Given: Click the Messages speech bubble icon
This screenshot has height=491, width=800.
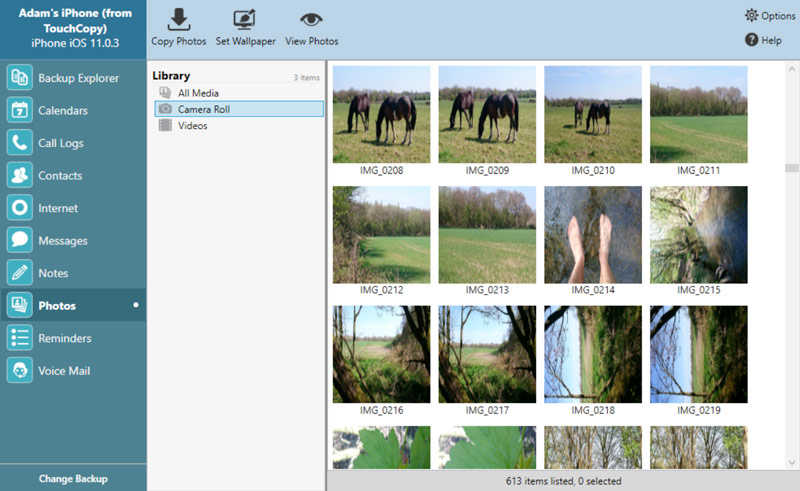Looking at the screenshot, I should [x=20, y=240].
